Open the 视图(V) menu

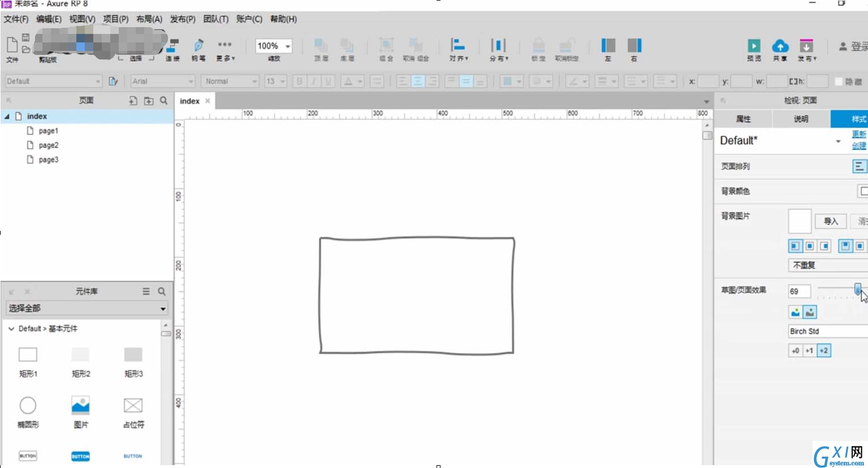pos(82,19)
